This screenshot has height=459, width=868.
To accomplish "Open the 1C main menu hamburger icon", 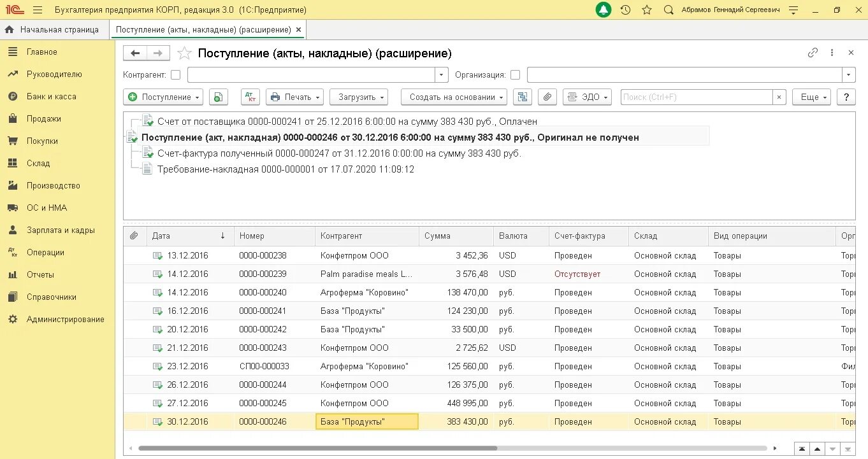I will pyautogui.click(x=38, y=10).
